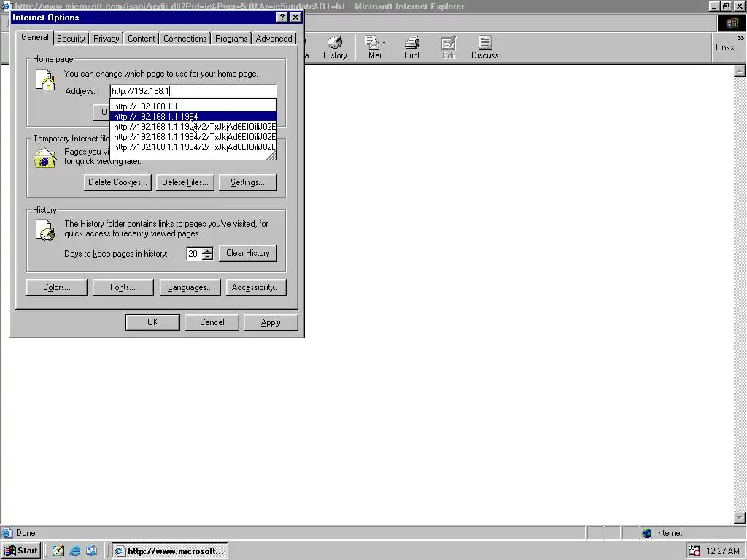The image size is (747, 560).
Task: Switch to the Privacy tab
Action: [x=106, y=39]
